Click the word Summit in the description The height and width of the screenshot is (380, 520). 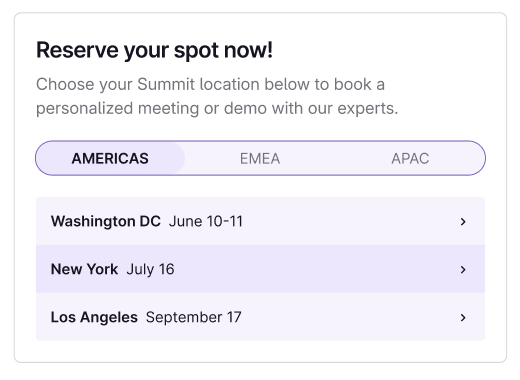tap(166, 84)
